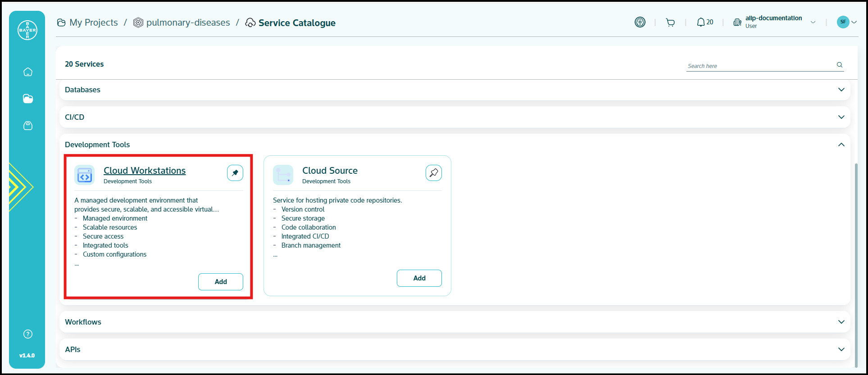Expand the Workflows section
Screen dimensions: 868x375
841,322
